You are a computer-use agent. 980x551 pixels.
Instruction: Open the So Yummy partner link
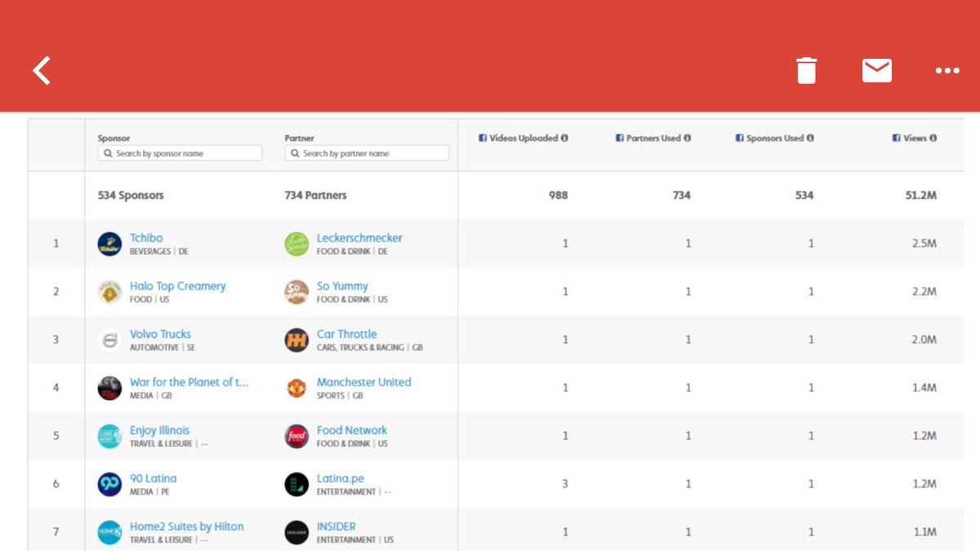click(342, 286)
